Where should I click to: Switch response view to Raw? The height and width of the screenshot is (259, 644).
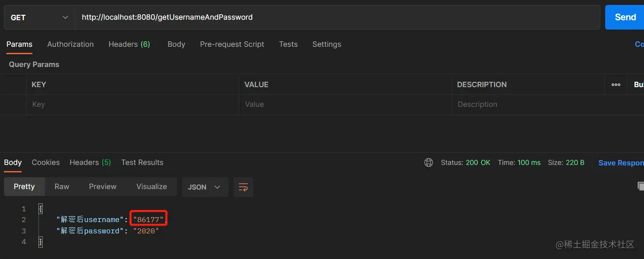(62, 187)
